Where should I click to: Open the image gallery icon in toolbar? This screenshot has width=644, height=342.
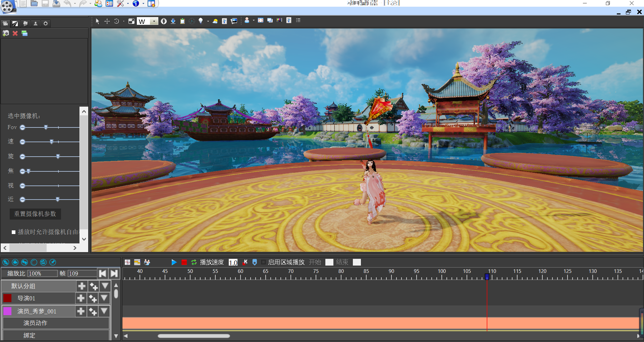pyautogui.click(x=234, y=21)
